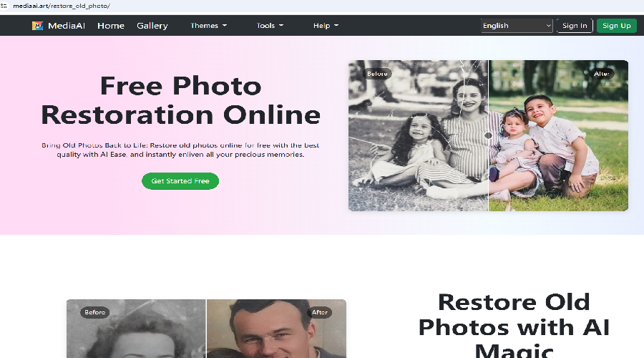The width and height of the screenshot is (644, 358).
Task: Click the Before label on family photo
Action: (377, 74)
